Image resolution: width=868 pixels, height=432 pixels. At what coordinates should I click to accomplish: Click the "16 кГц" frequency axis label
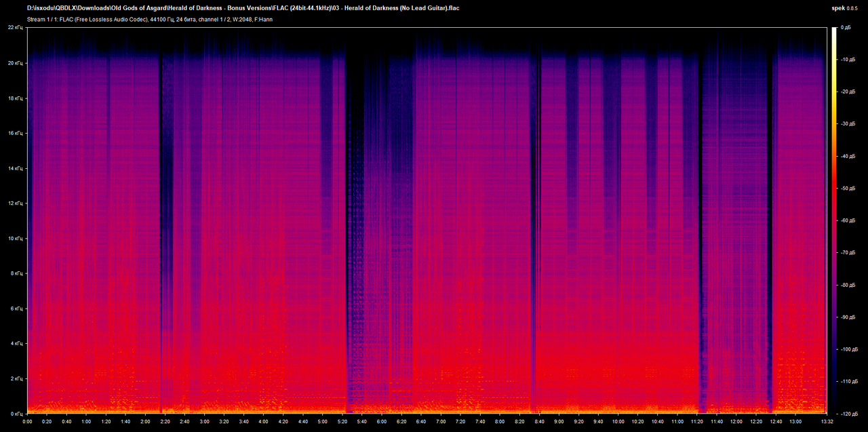pos(16,133)
